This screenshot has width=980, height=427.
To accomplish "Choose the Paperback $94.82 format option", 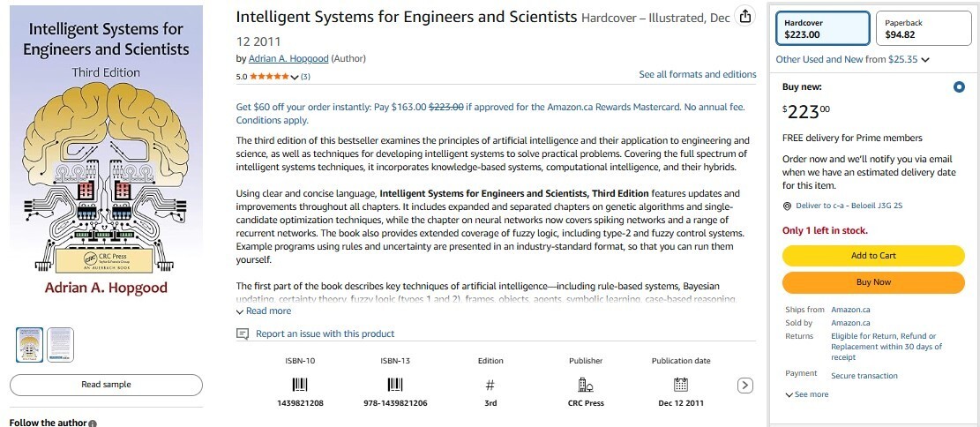I will [x=924, y=28].
